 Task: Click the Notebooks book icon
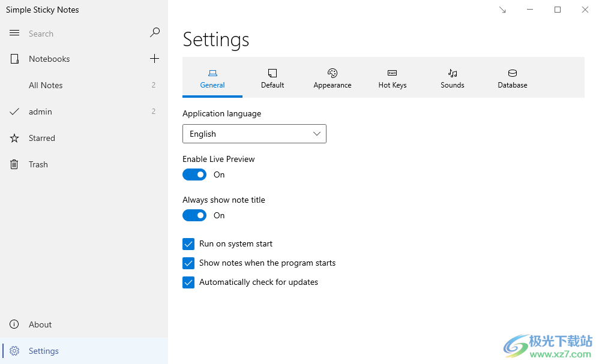click(x=14, y=59)
